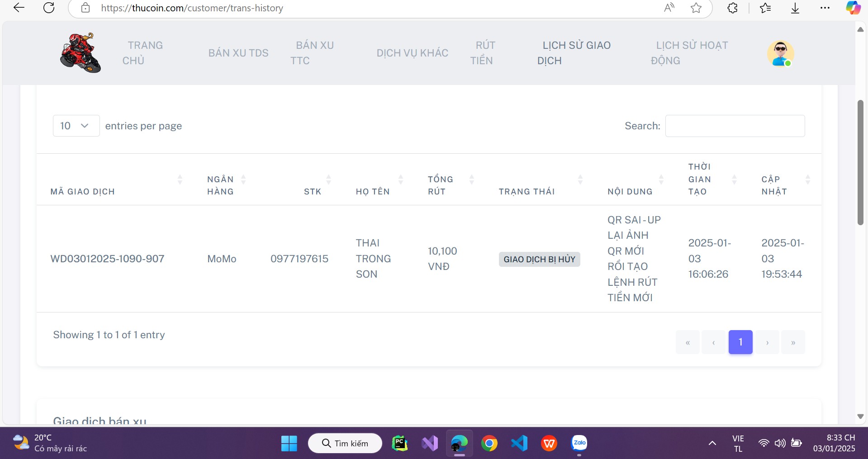Screen dimensions: 868x459
Task: Launch PyCharm from the taskbar
Action: (x=399, y=443)
